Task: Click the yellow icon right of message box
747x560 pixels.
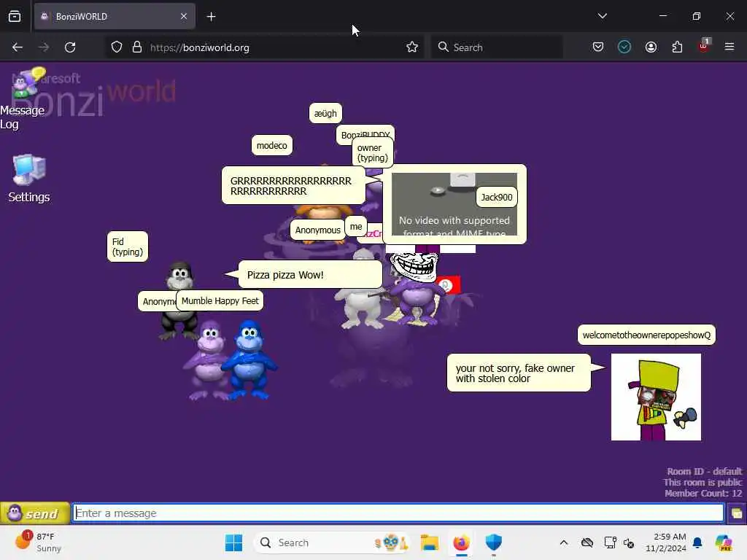Action: [736, 513]
